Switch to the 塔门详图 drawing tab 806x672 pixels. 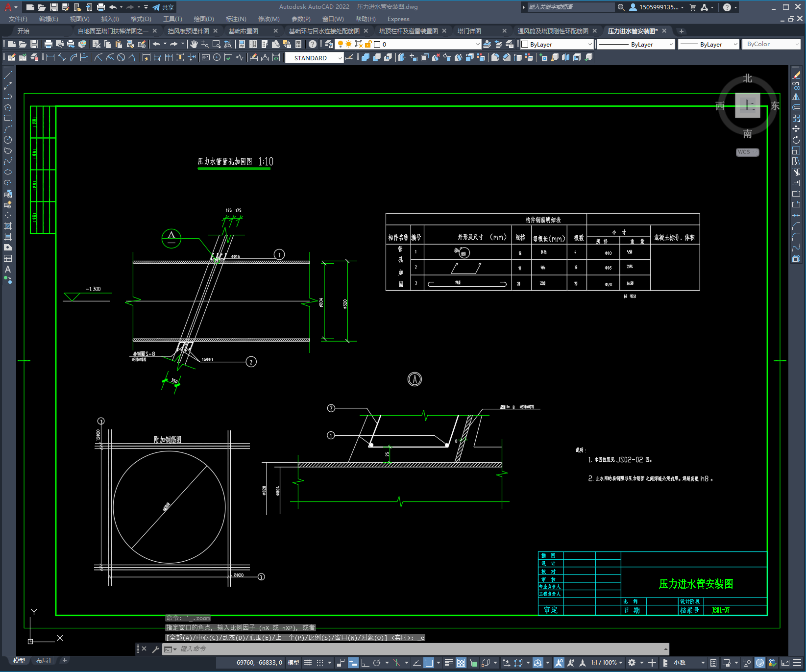click(x=469, y=31)
